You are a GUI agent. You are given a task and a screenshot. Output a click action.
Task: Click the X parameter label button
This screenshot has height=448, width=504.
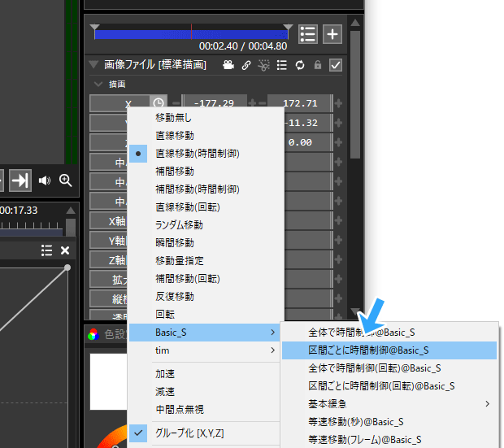pyautogui.click(x=119, y=103)
